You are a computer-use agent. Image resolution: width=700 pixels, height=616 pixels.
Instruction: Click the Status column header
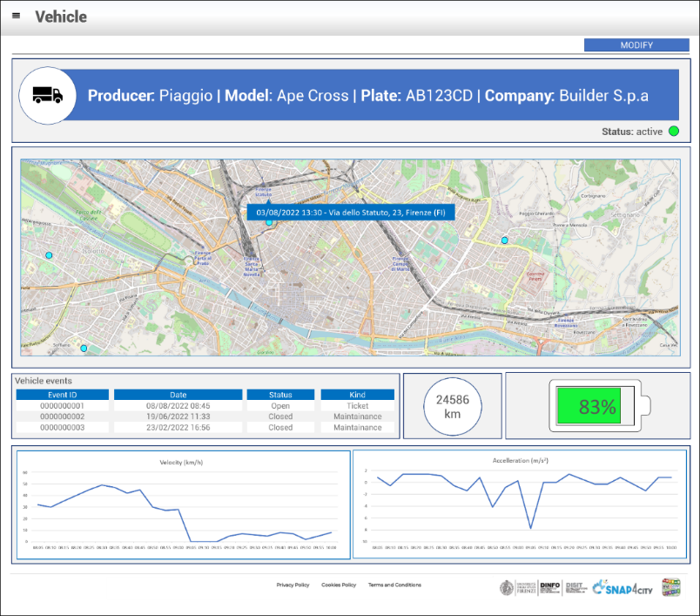tap(280, 395)
